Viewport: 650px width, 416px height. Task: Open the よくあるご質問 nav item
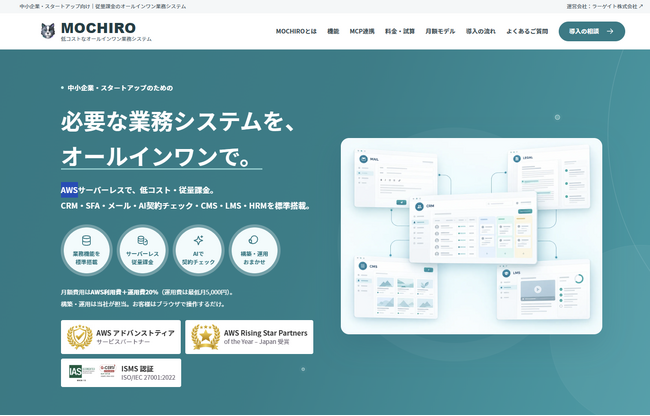click(x=527, y=31)
